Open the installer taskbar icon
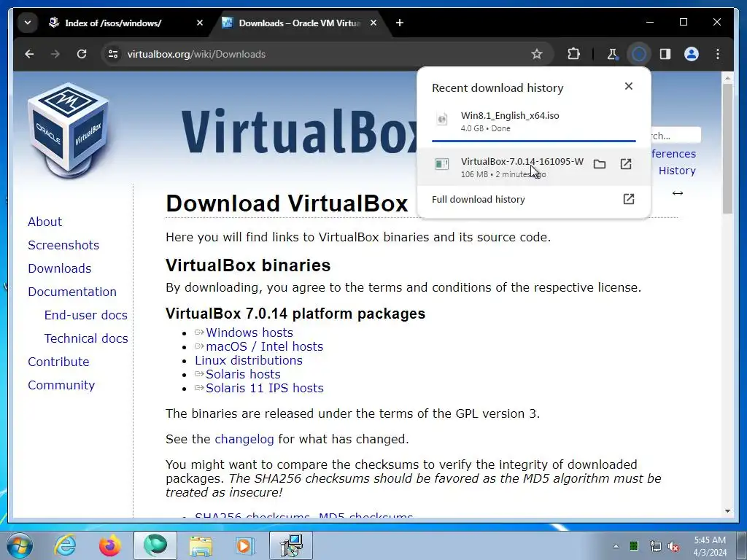This screenshot has height=560, width=747. point(291,545)
